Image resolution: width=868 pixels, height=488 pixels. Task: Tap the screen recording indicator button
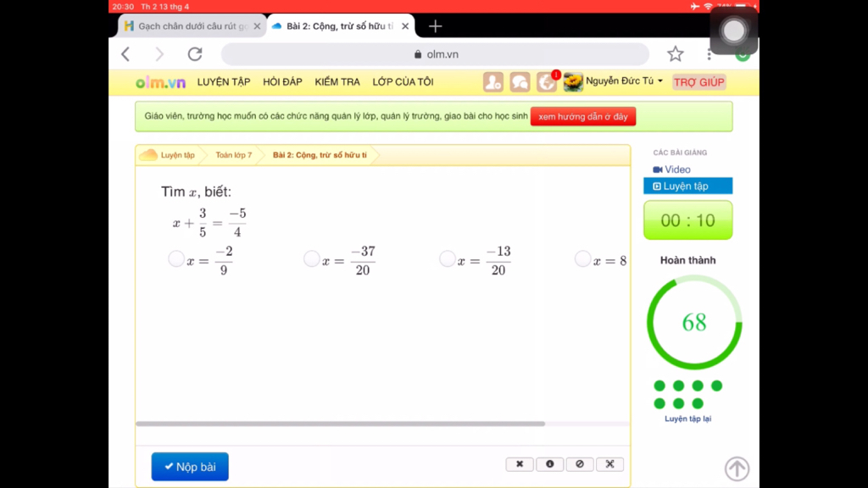734,31
